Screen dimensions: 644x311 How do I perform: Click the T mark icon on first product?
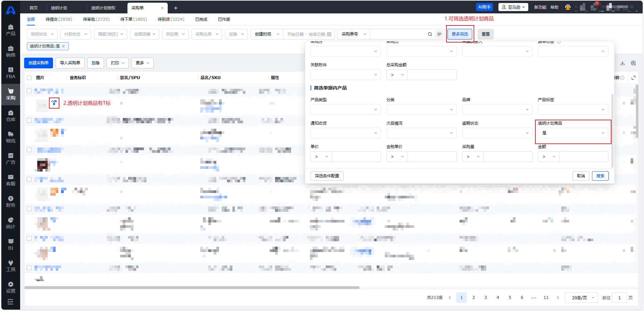54,103
